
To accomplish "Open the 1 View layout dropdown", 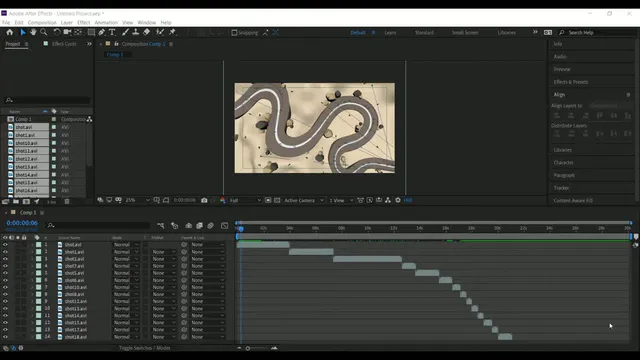I will tap(341, 200).
